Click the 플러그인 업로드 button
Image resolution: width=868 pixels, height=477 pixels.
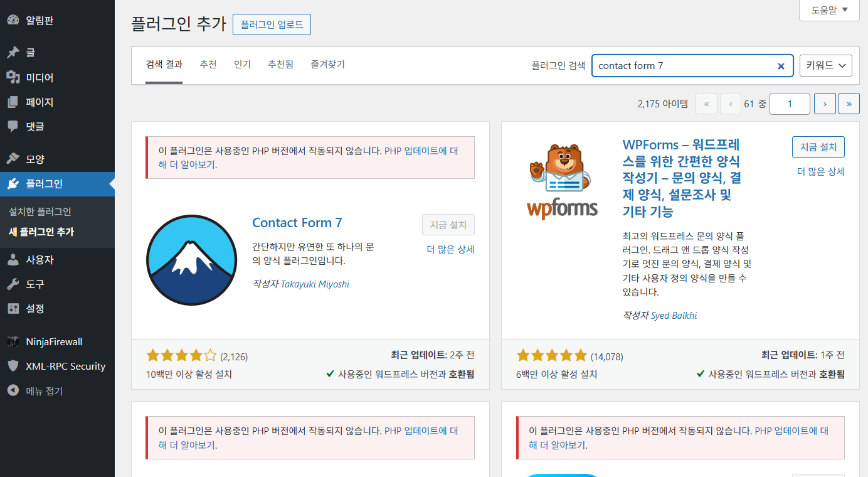click(x=272, y=24)
